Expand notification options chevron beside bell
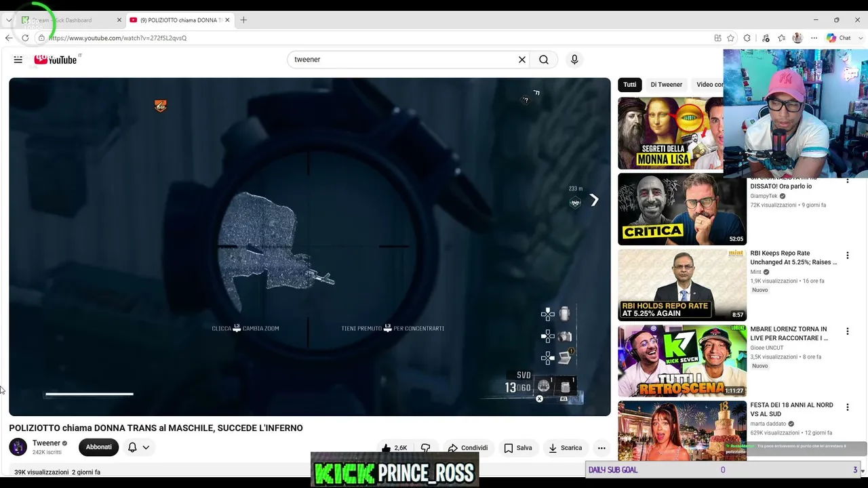Viewport: 868px width, 488px height. click(146, 447)
